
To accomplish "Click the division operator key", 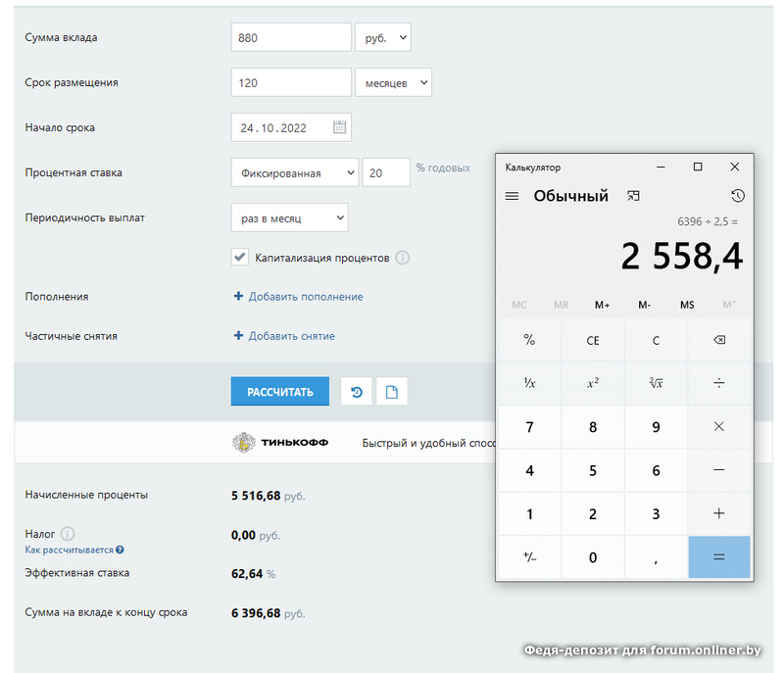I will click(x=719, y=383).
